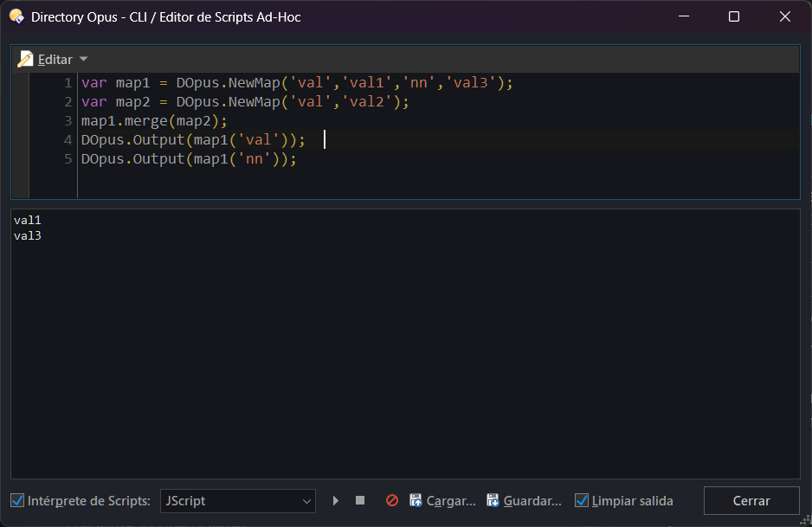The width and height of the screenshot is (812, 527).
Task: Open the JScript interpreter dropdown
Action: [238, 500]
